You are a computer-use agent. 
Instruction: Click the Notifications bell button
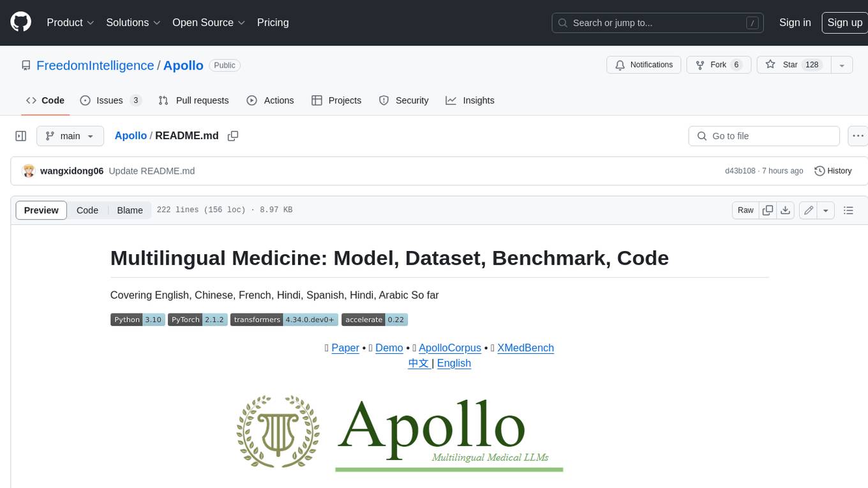pyautogui.click(x=644, y=65)
